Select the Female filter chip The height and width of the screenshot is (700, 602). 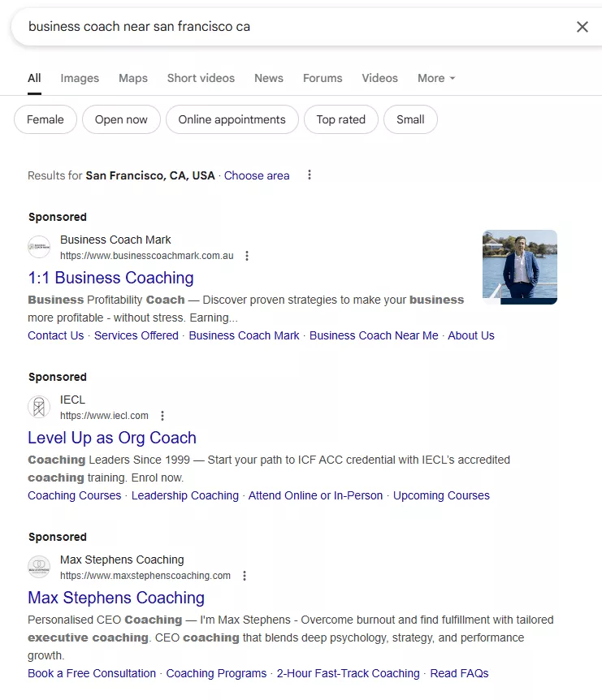coord(45,119)
